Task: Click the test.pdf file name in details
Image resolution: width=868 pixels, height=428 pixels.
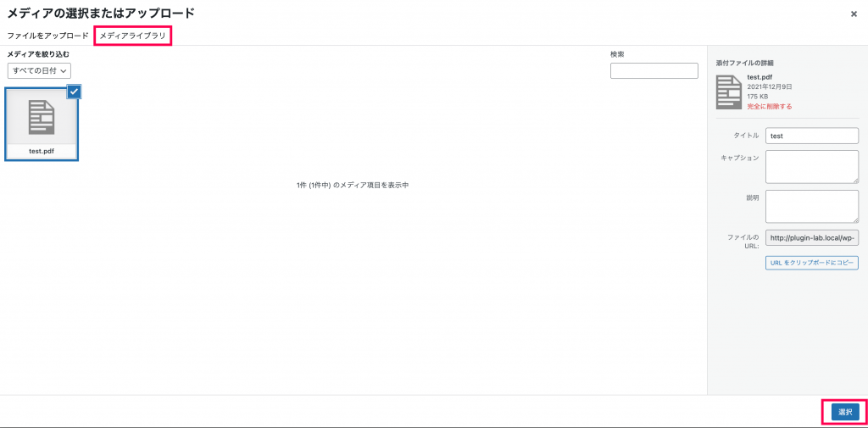Action: coord(759,77)
